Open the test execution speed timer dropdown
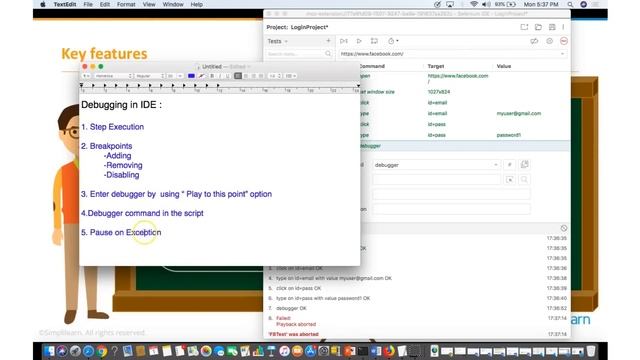Image resolution: width=640 pixels, height=360 pixels. pos(393,41)
